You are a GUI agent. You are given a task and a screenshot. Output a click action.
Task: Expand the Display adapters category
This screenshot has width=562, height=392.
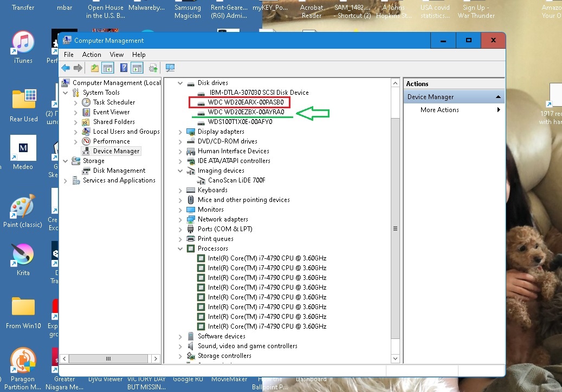click(x=180, y=132)
